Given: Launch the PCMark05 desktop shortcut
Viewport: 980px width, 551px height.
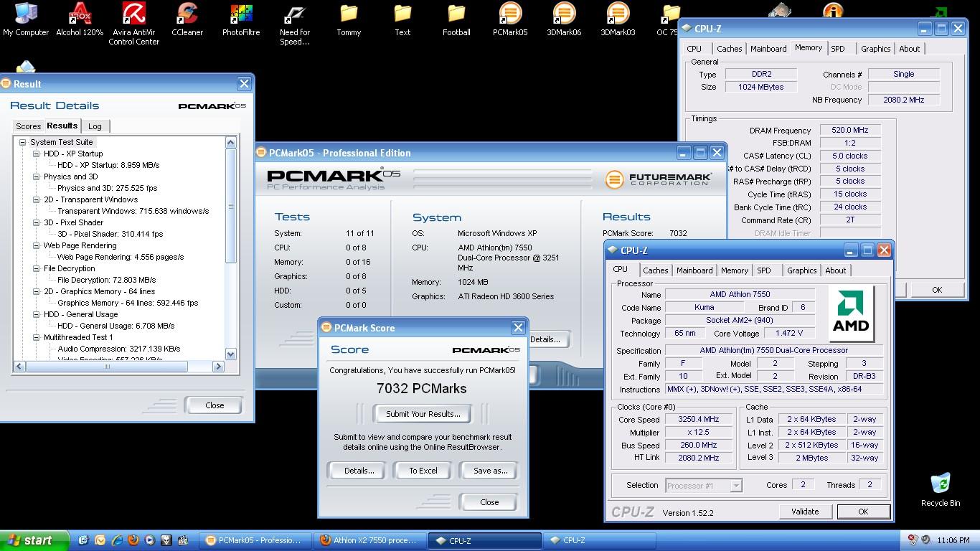Looking at the screenshot, I should coord(510,19).
